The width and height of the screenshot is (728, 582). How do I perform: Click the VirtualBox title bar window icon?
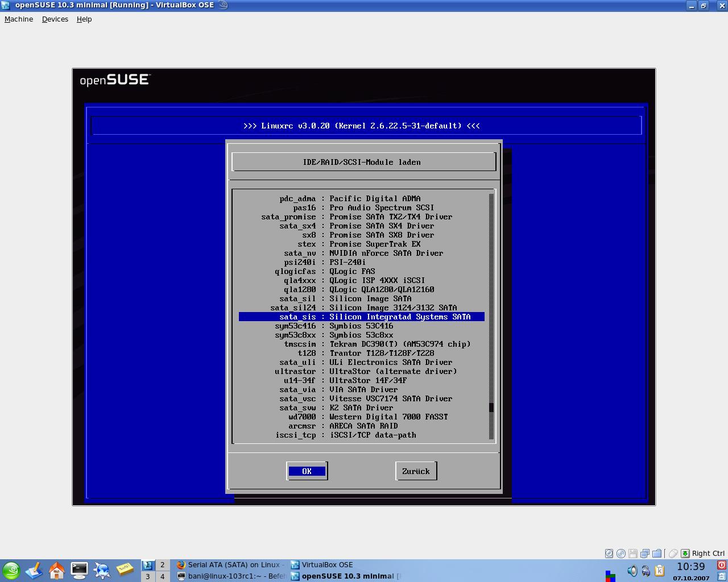(x=7, y=5)
